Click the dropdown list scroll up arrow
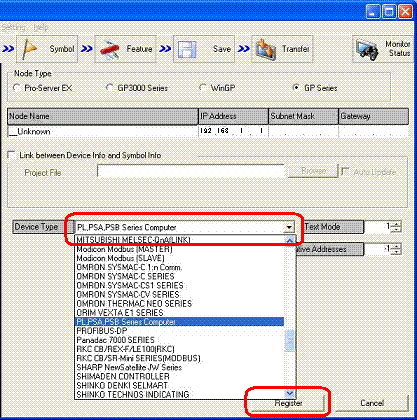This screenshot has height=420, width=417. click(x=290, y=240)
